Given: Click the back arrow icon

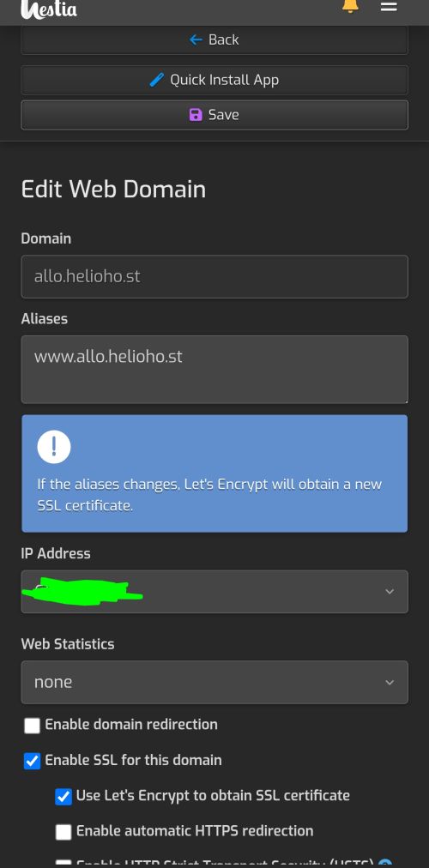Looking at the screenshot, I should pyautogui.click(x=196, y=39).
